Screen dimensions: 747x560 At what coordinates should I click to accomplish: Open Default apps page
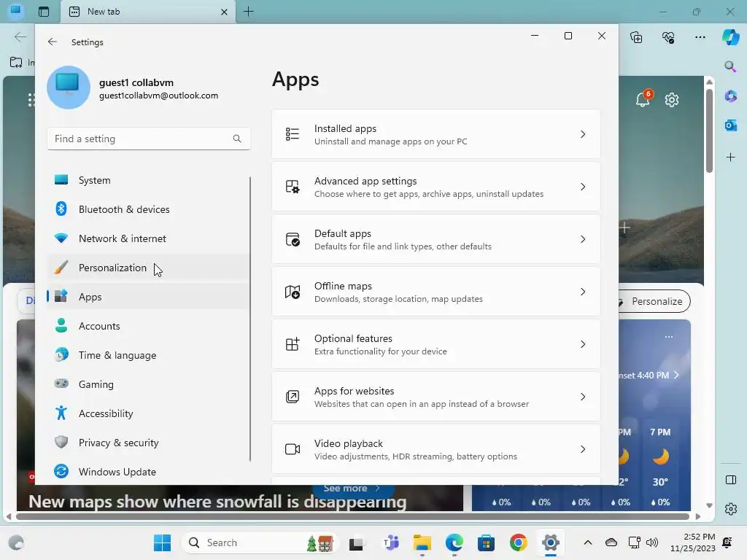tap(436, 239)
